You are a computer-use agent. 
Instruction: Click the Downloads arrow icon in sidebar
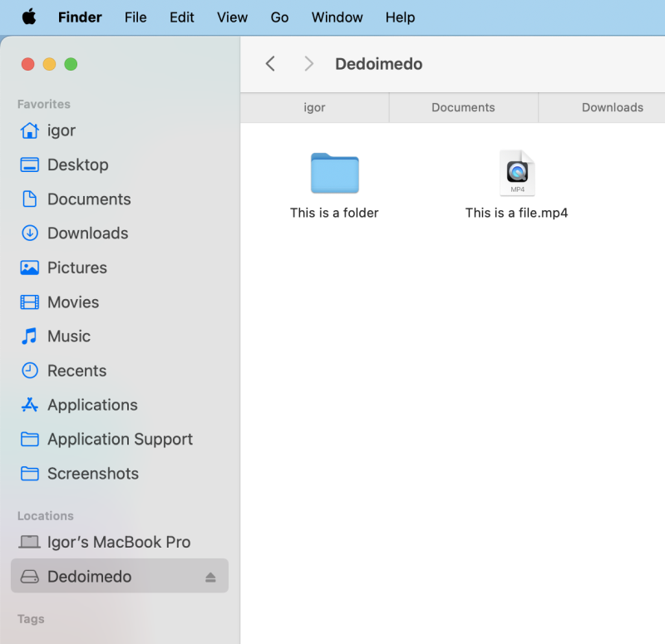(x=30, y=234)
